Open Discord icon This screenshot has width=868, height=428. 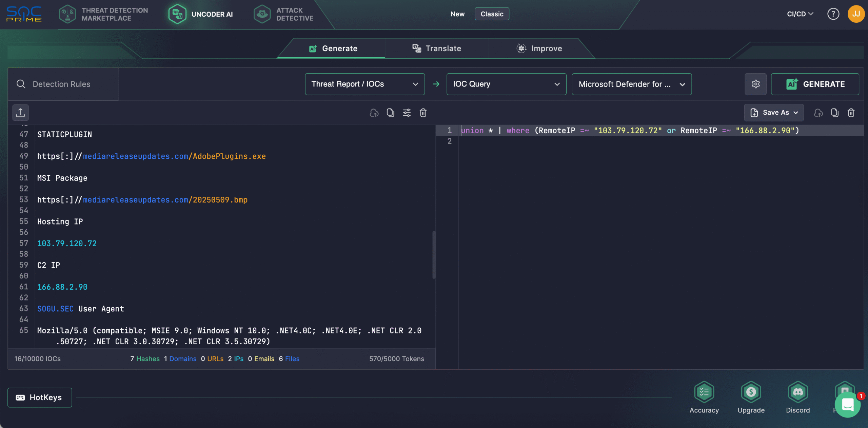(798, 397)
